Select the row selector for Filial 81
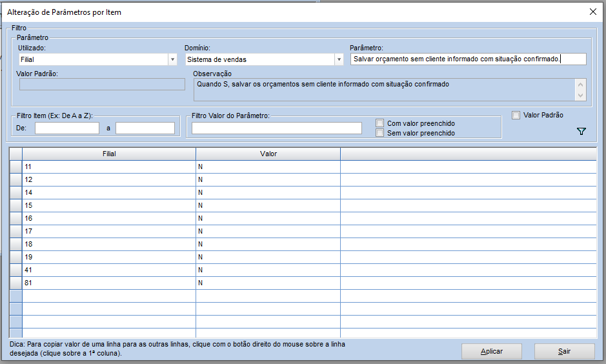 [x=15, y=283]
